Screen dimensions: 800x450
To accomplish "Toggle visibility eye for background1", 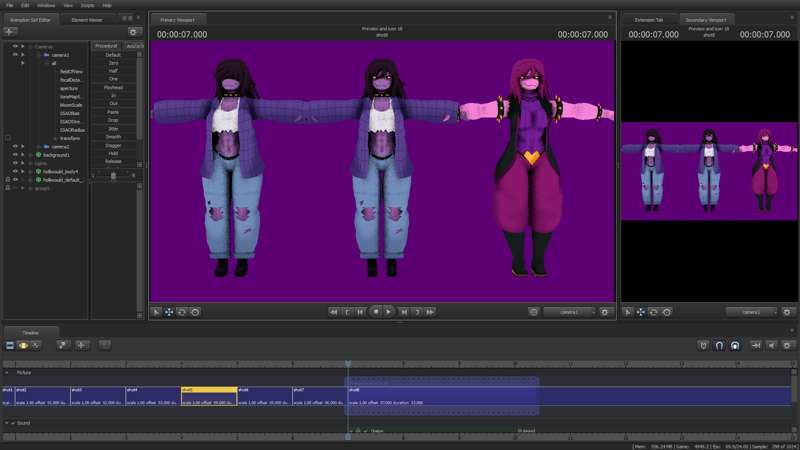I will coord(15,155).
